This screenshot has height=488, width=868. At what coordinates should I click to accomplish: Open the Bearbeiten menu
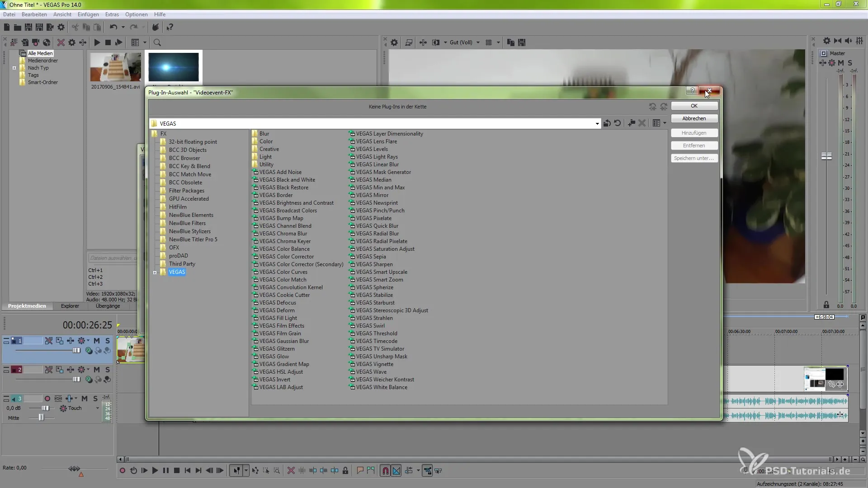tap(34, 14)
